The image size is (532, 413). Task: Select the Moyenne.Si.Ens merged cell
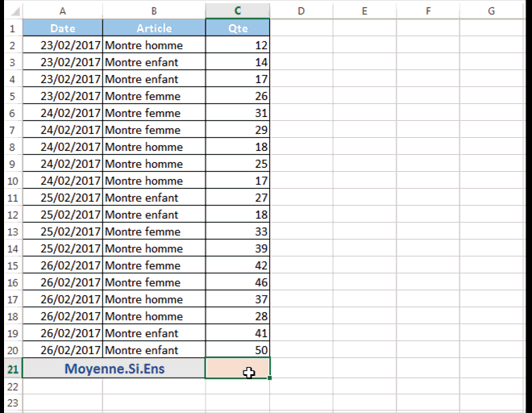(114, 368)
